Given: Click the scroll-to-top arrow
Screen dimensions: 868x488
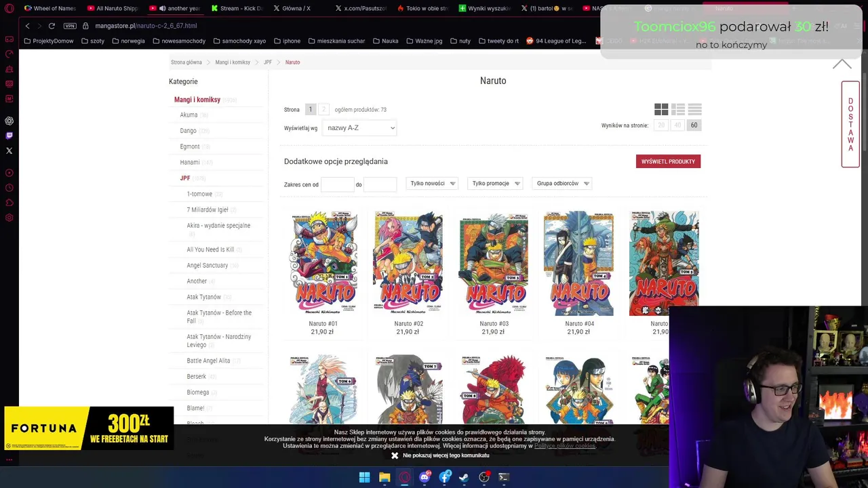Looking at the screenshot, I should [842, 64].
